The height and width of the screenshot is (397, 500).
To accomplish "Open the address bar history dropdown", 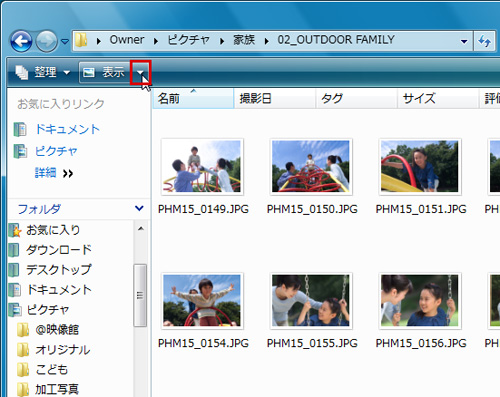I will point(464,41).
